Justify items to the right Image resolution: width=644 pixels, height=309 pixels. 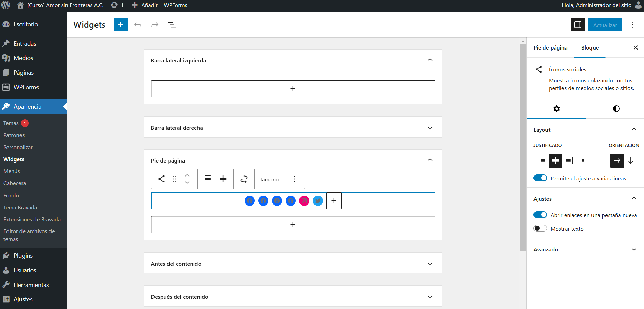(569, 160)
